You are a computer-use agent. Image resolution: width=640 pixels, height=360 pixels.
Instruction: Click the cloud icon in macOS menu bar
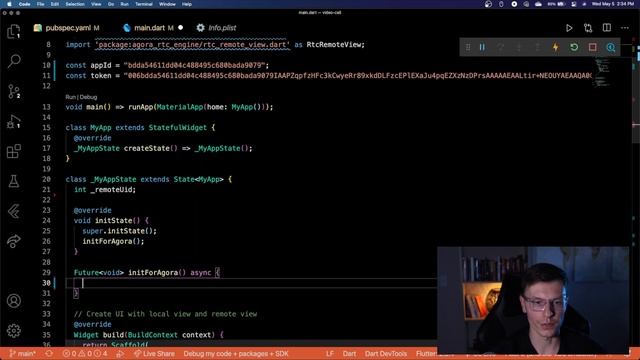click(538, 4)
